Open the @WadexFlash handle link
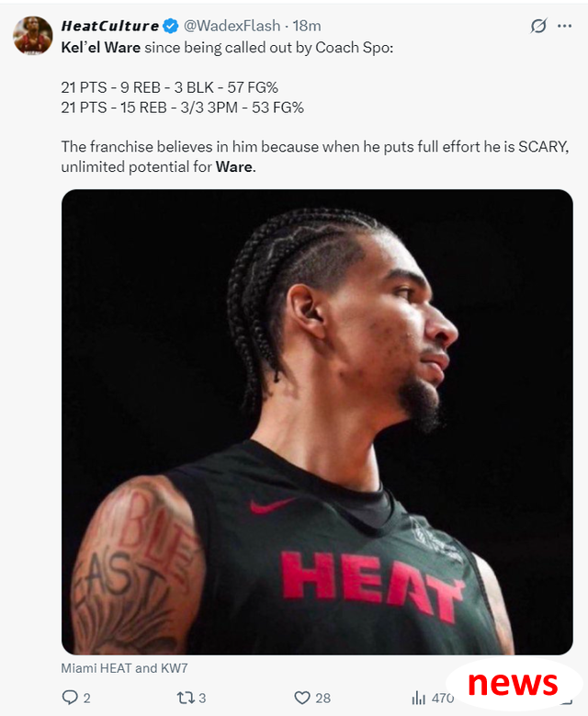This screenshot has height=716, width=588. tap(232, 26)
